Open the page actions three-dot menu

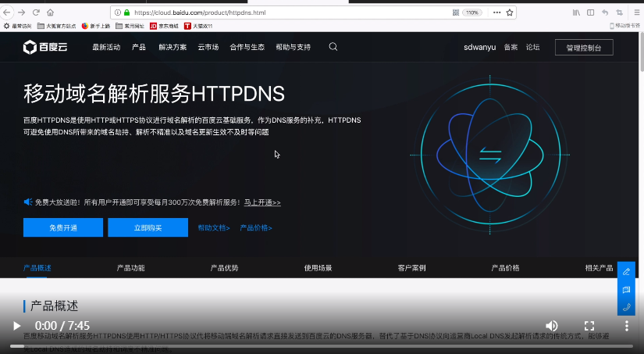point(497,13)
